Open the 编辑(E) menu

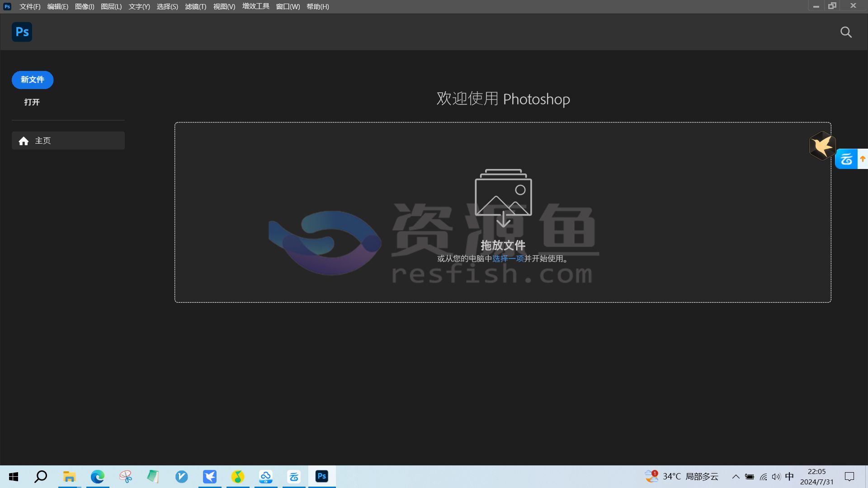point(58,7)
